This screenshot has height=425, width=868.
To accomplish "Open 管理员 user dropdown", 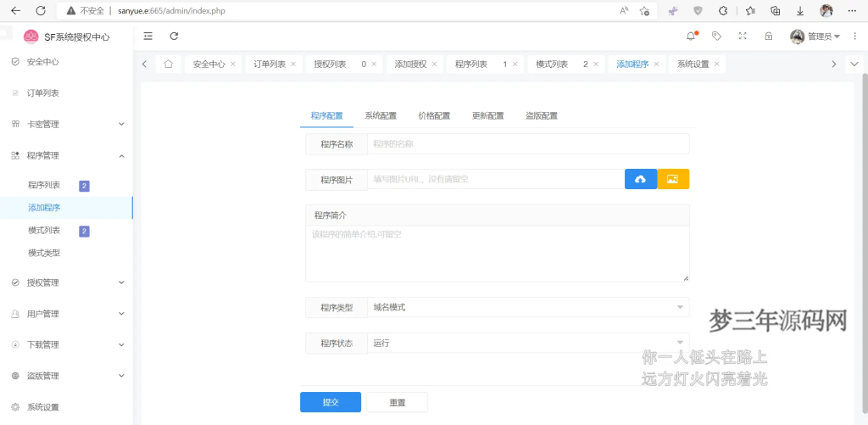I will [x=815, y=36].
